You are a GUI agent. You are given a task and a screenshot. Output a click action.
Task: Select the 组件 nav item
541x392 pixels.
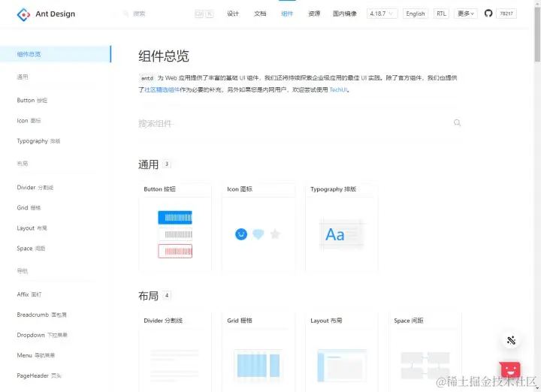[x=287, y=14]
